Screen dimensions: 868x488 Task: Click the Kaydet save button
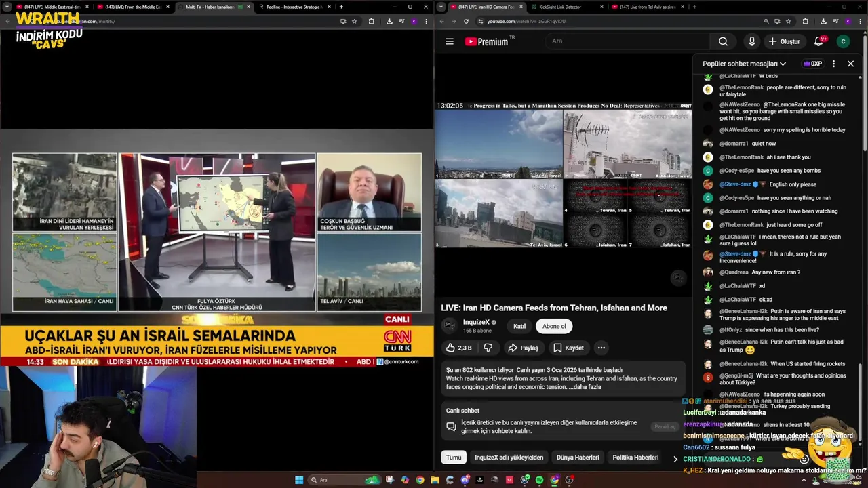[568, 348]
